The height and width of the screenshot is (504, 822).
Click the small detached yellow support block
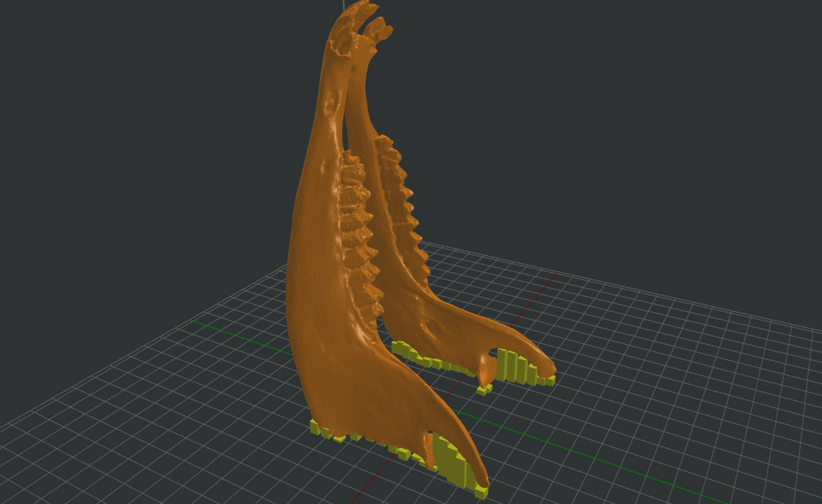pos(484,390)
